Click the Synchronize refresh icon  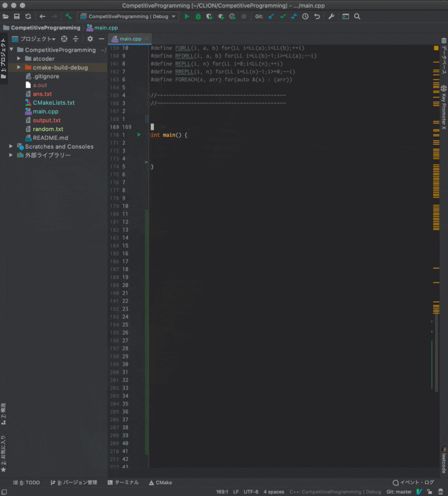(x=28, y=16)
